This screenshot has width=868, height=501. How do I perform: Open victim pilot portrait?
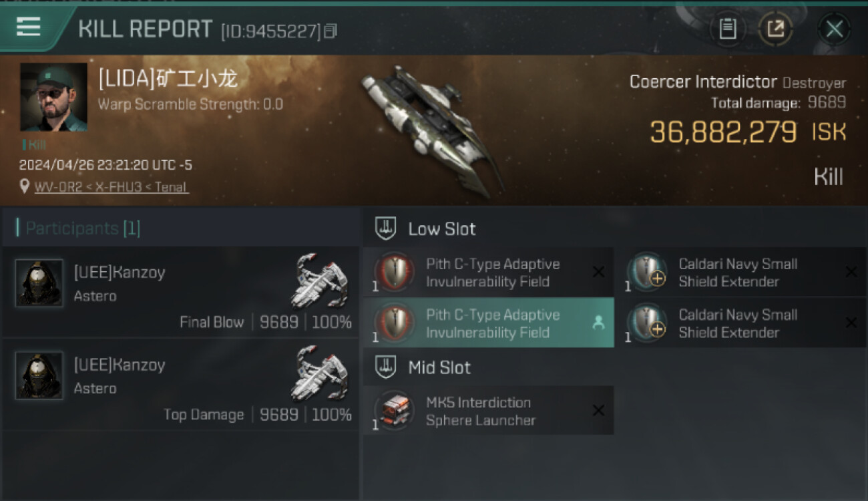(x=53, y=97)
